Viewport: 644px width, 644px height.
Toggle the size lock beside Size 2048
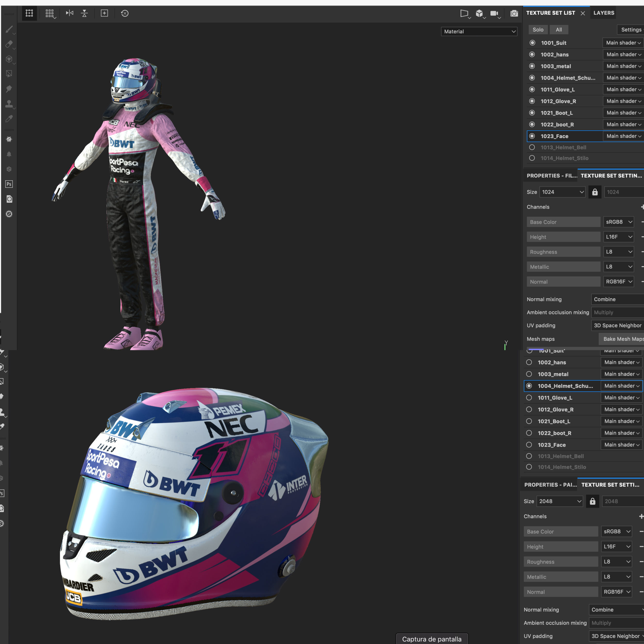tap(592, 501)
